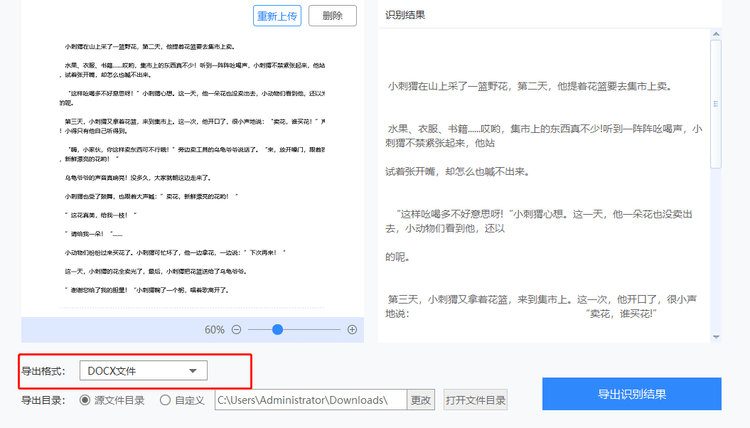Click the 更改 change button
750x428 pixels.
421,400
